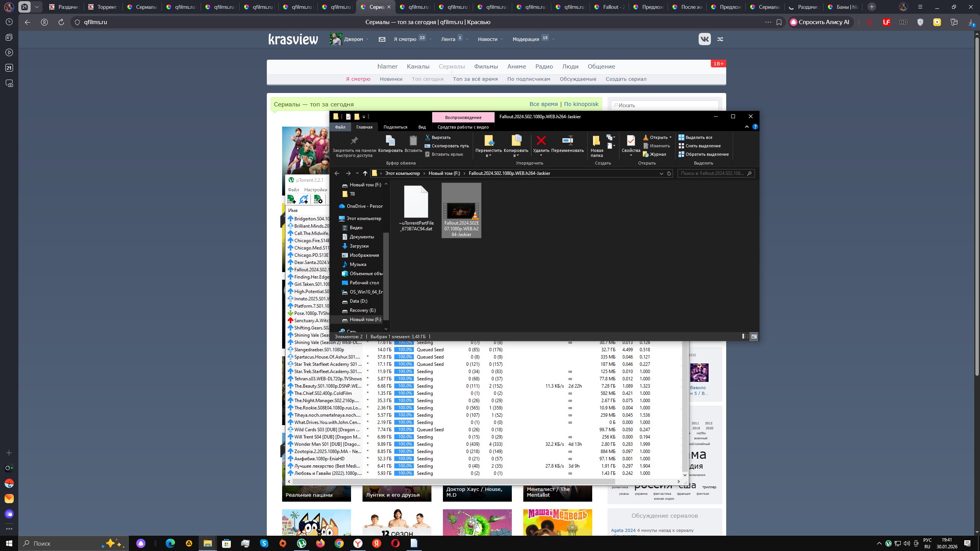Screen dimensions: 980x551
Task: Click the Copy (Копировать) ribbon icon
Action: click(x=390, y=141)
